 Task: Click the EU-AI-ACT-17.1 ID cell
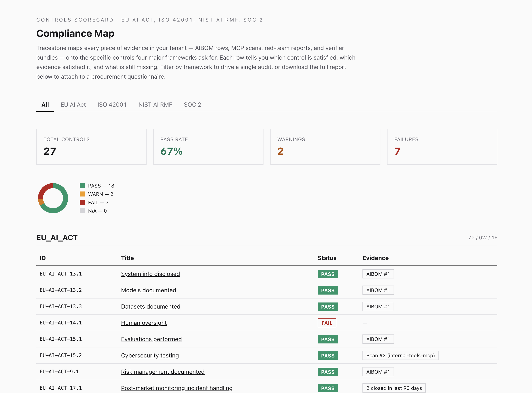pos(61,388)
